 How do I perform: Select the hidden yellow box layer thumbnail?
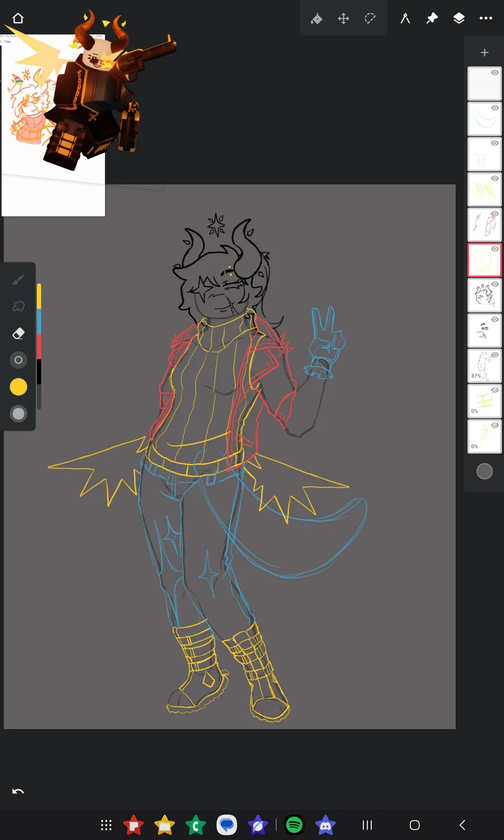(484, 401)
